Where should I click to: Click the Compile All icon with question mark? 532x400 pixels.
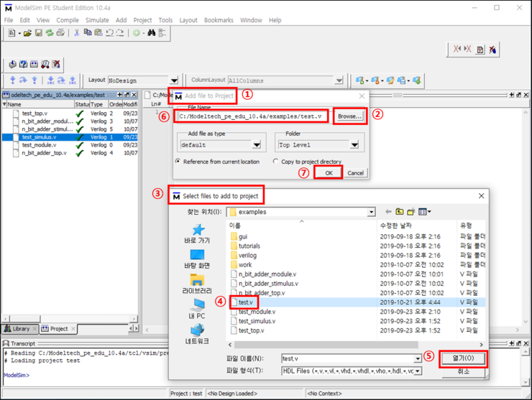(24, 64)
